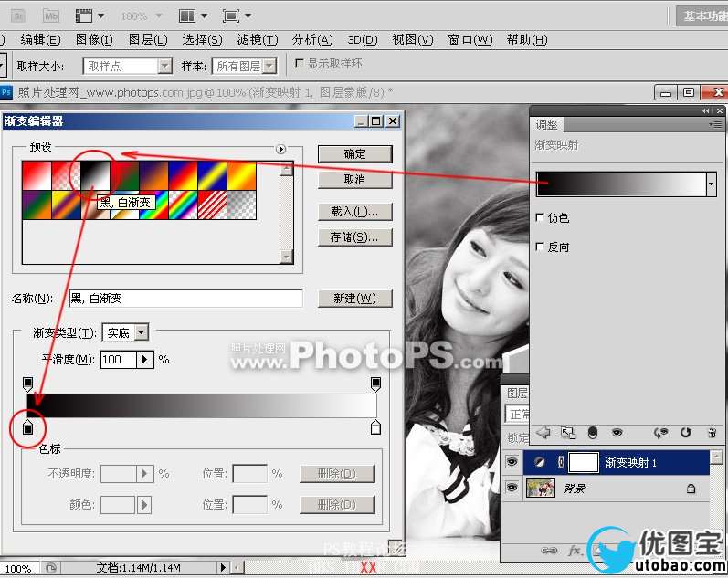Screen dimensions: 728x578
Task: Click the view previous state icon
Action: pos(661,433)
